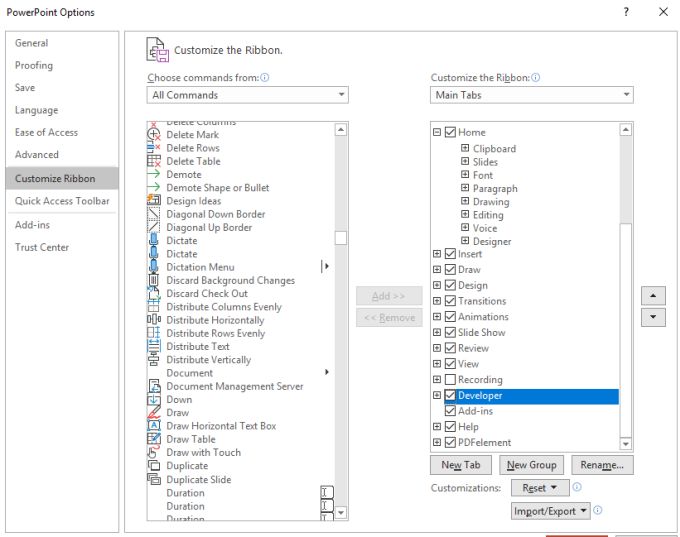Uncheck the Transitions tab checkbox
Screen dimensions: 680x537
coord(451,301)
